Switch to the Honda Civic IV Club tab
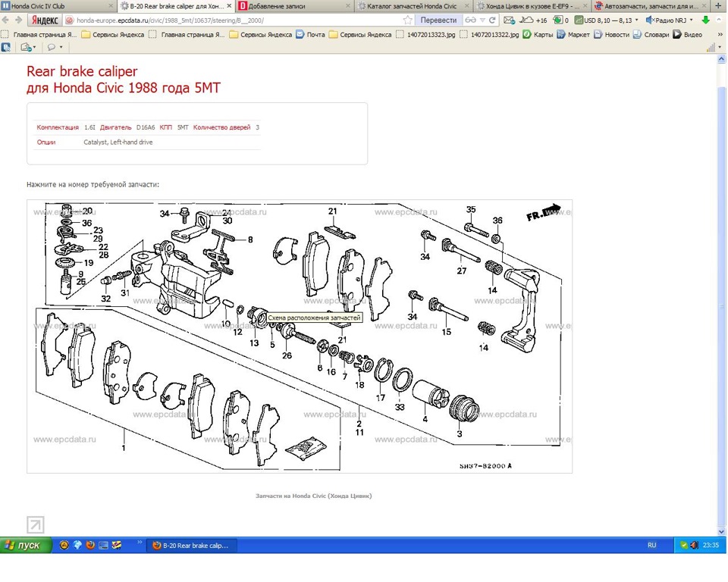The height and width of the screenshot is (582, 728). coord(58,6)
